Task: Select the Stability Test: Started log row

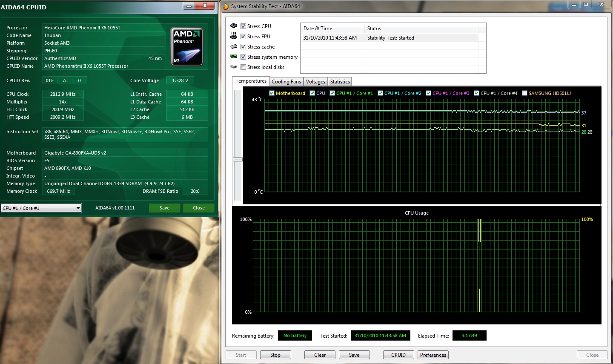Action: [390, 38]
